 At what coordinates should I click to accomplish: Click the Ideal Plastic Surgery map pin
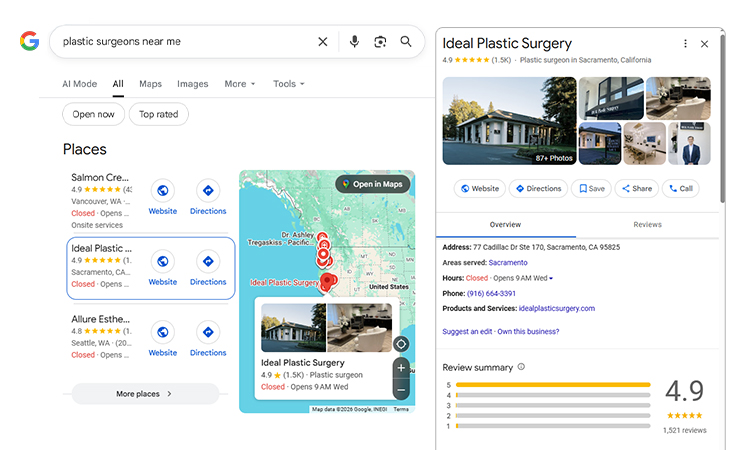[327, 282]
